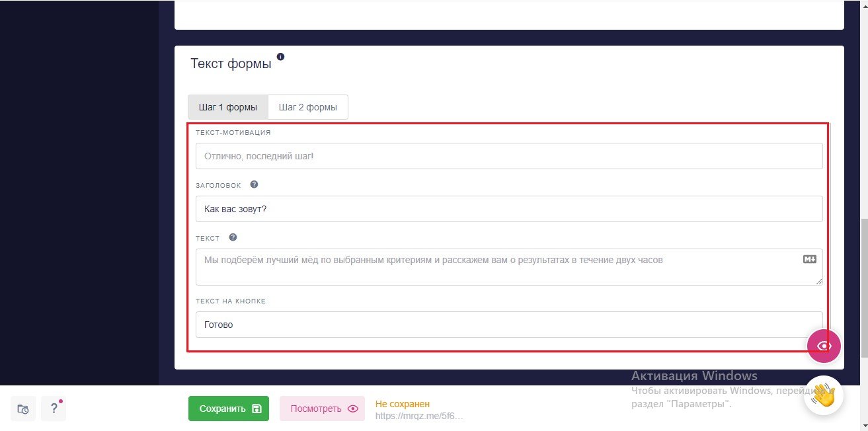
Task: Focus the Заголовок field with Как вас зовут?
Action: tap(509, 209)
